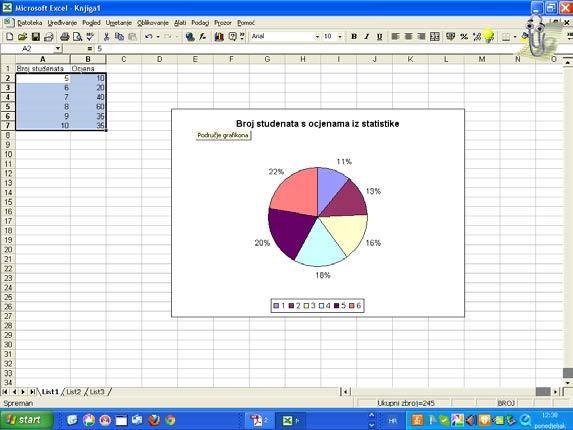573x430 pixels.
Task: Switch to the List2 sheet tab
Action: pyautogui.click(x=73, y=392)
